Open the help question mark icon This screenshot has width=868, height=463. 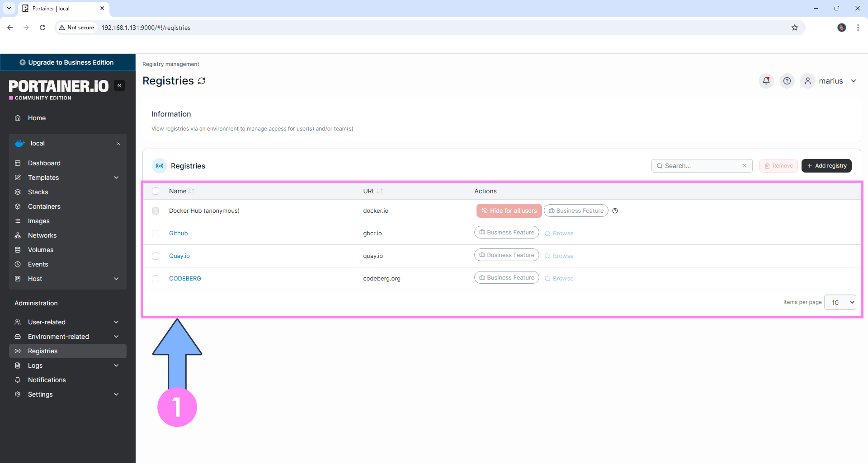(787, 81)
